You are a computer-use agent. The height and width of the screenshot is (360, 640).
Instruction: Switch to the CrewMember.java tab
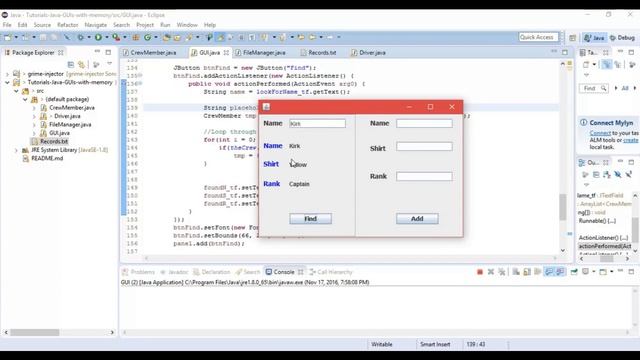(149, 53)
